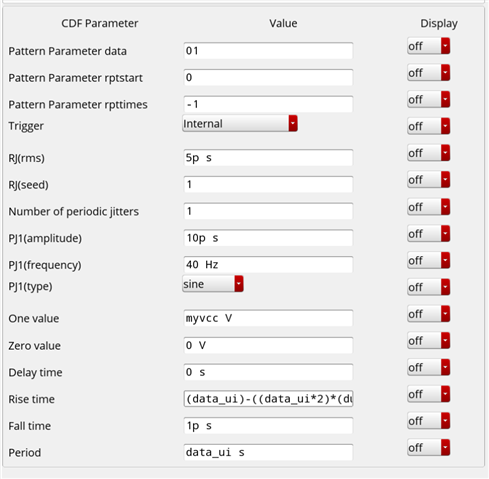The width and height of the screenshot is (489, 479).
Task: Click the Fall time 1p field
Action: [x=268, y=426]
